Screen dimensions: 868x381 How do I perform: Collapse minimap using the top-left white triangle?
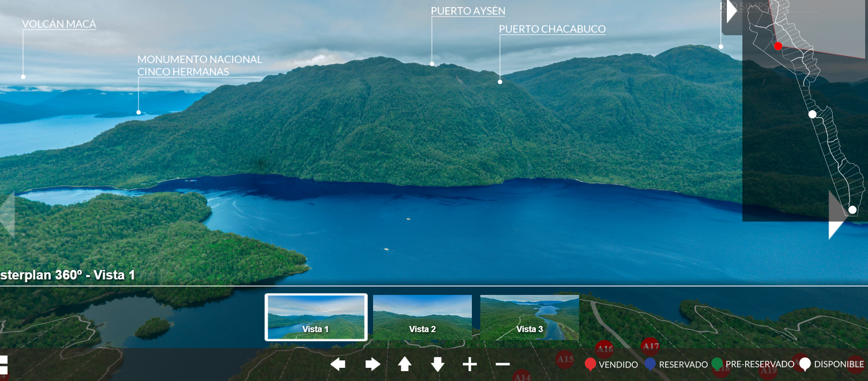point(731,11)
